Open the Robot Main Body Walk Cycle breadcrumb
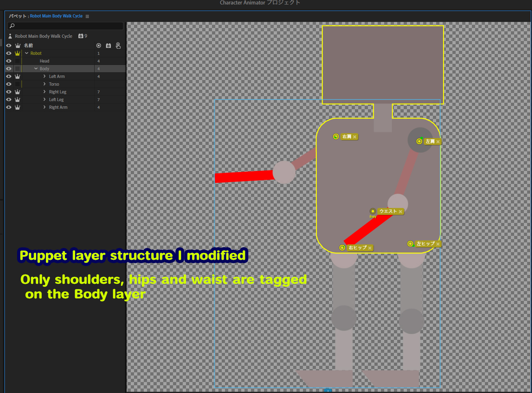 pos(56,16)
